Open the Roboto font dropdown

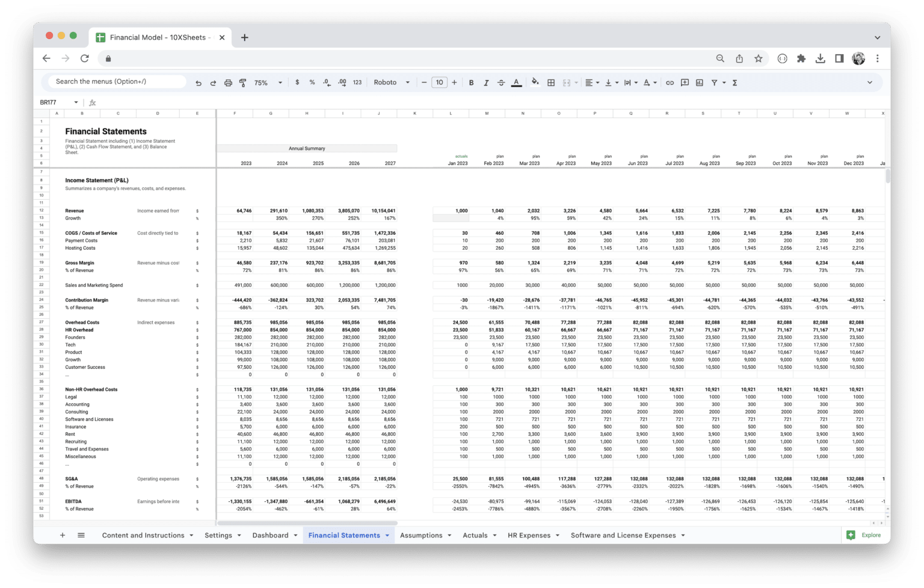pyautogui.click(x=391, y=82)
